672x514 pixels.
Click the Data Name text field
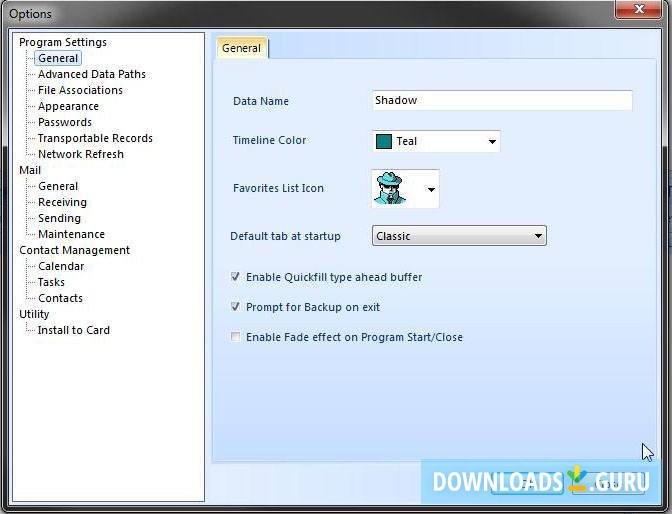click(502, 100)
